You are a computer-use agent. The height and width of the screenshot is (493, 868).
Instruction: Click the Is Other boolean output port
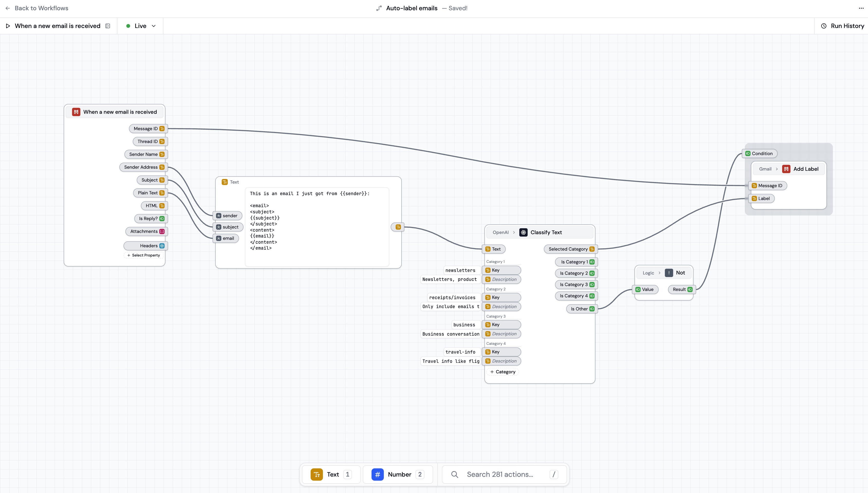(x=592, y=309)
